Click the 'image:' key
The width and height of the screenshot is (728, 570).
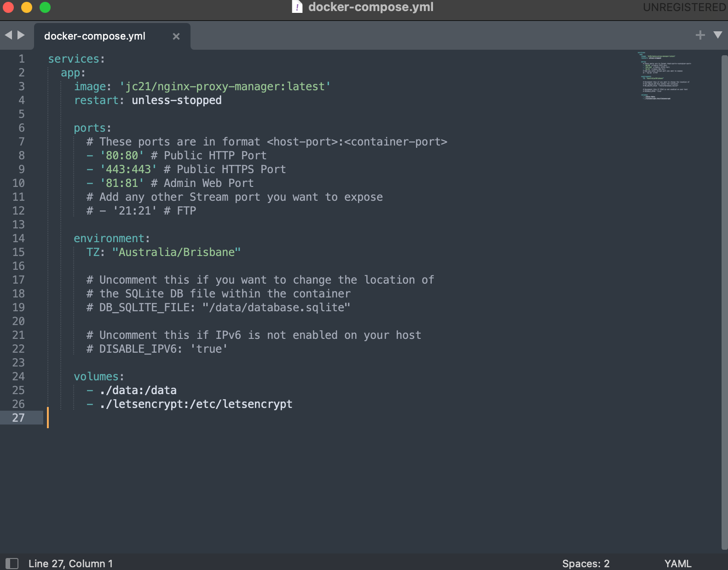point(92,87)
